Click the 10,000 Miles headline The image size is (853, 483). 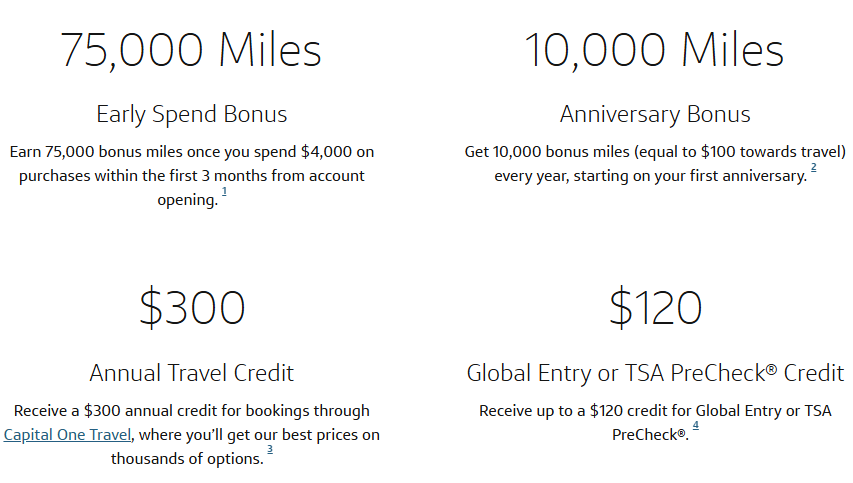click(655, 50)
